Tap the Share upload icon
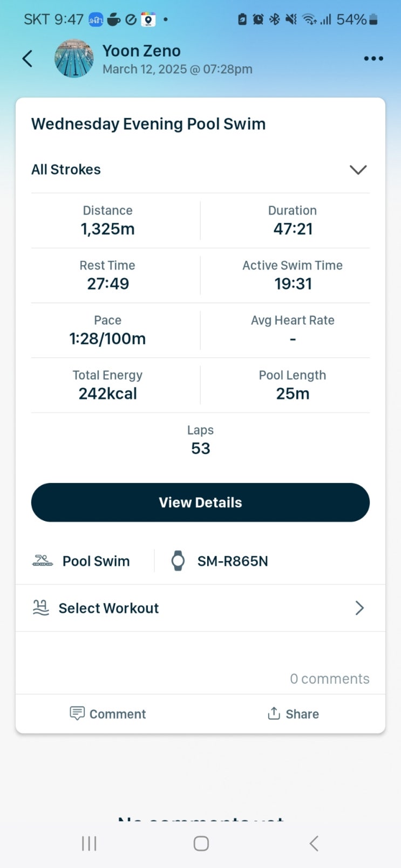Image resolution: width=401 pixels, height=868 pixels. coord(274,714)
